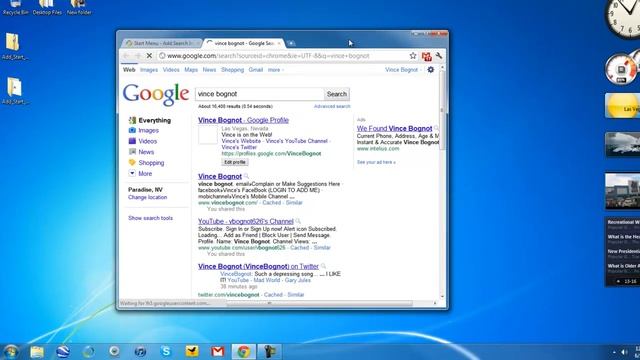
Task: Open the Chrome wrench menu
Action: click(439, 56)
